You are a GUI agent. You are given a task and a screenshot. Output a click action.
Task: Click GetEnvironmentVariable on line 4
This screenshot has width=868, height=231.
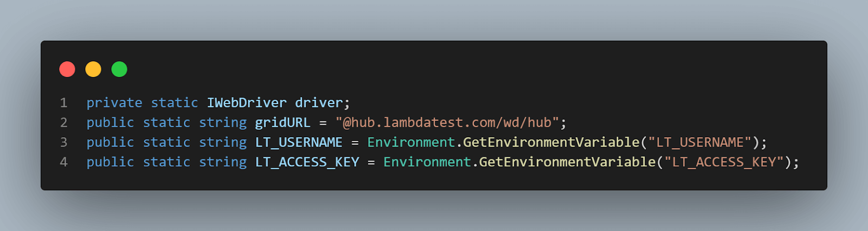point(567,162)
